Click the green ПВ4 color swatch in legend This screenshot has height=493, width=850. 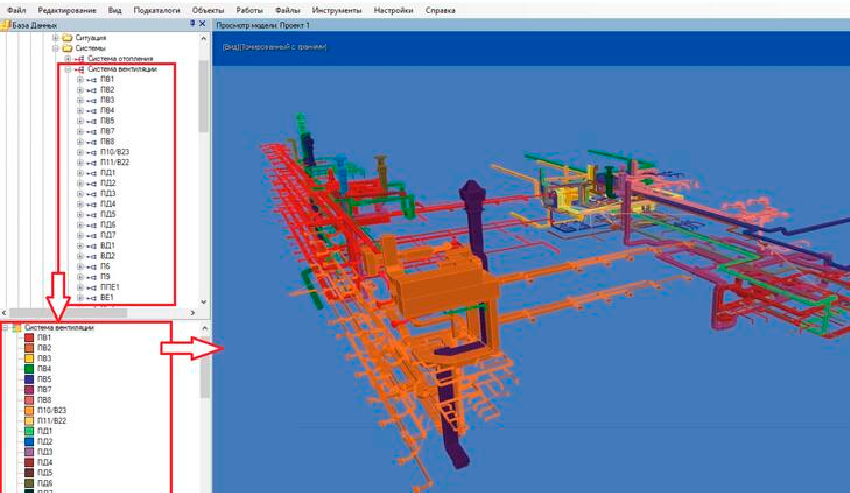point(29,369)
